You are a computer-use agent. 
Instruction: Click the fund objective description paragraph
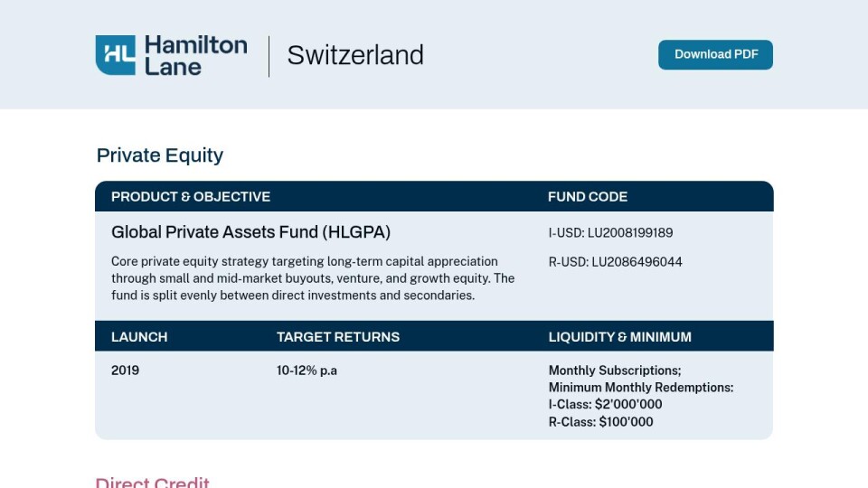pos(313,278)
